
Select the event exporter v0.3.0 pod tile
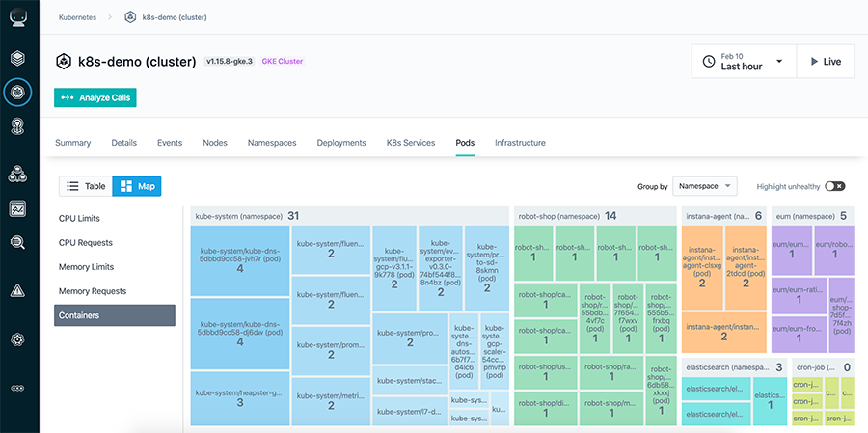(x=441, y=268)
